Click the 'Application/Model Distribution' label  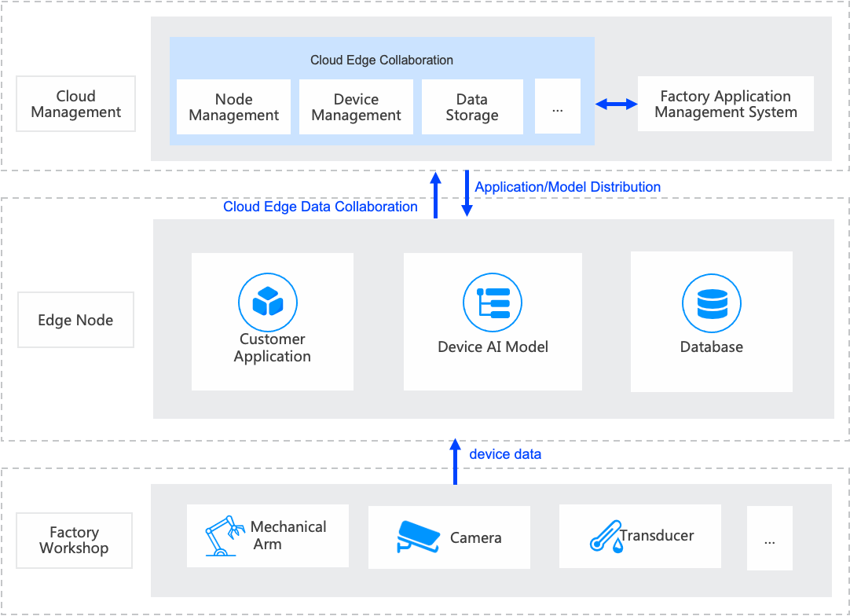coord(567,187)
